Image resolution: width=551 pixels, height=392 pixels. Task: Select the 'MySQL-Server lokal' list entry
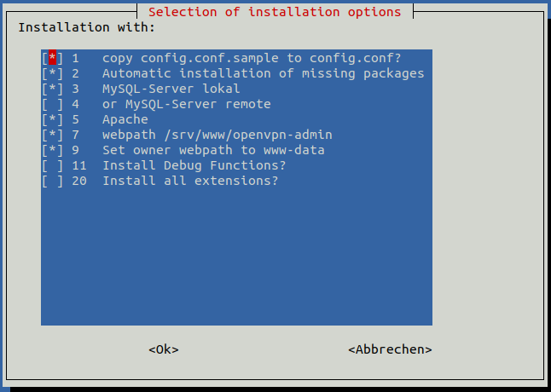pyautogui.click(x=171, y=89)
